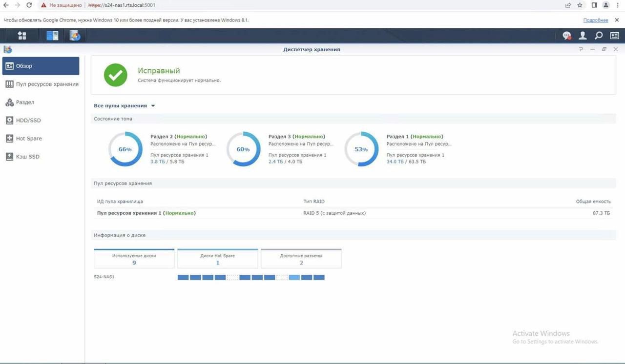Image resolution: width=625 pixels, height=364 pixels.
Task: Open the DSM widgets panel icon
Action: (x=614, y=36)
